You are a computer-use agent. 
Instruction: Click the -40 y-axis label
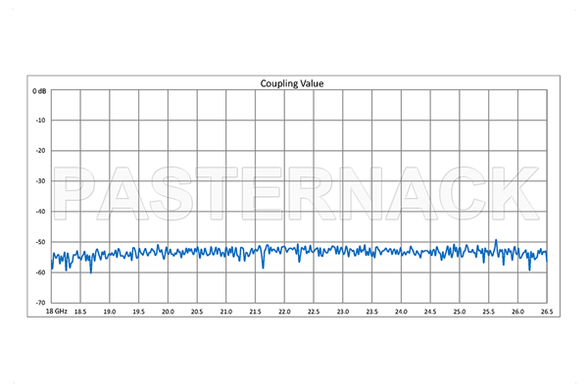coord(41,212)
